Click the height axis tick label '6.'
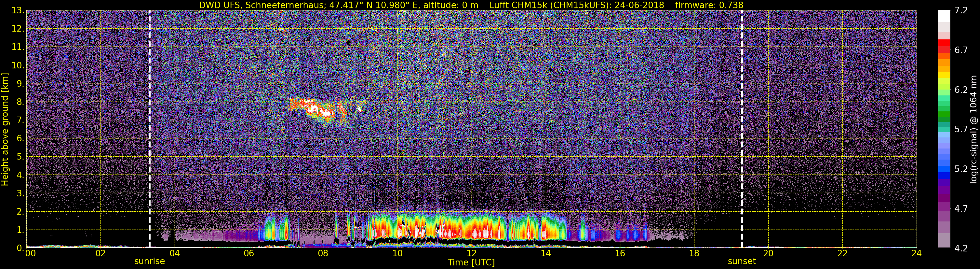Image resolution: width=980 pixels, height=269 pixels. 20,139
